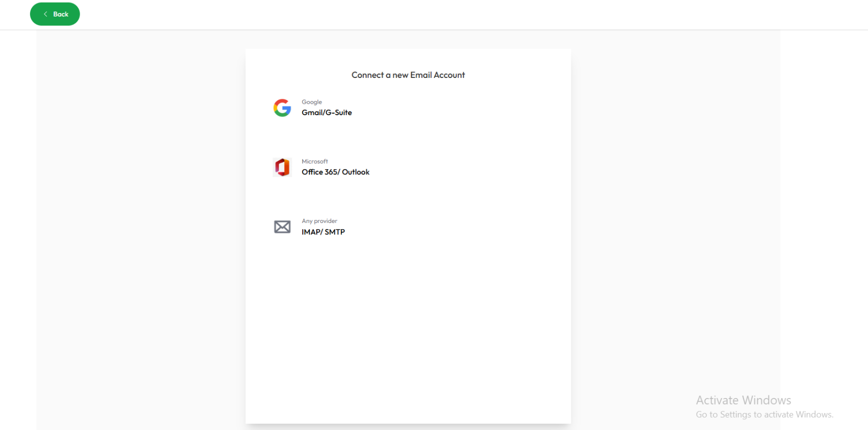The height and width of the screenshot is (430, 868).
Task: Click the Activate Windows watermark title
Action: click(743, 400)
